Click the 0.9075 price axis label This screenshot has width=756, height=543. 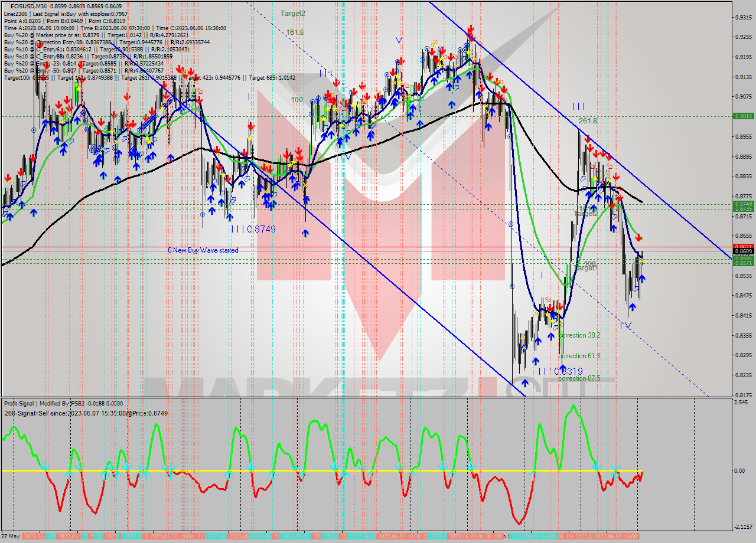(x=743, y=97)
